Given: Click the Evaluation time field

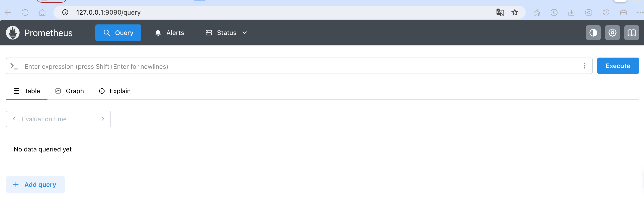Looking at the screenshot, I should click(58, 119).
